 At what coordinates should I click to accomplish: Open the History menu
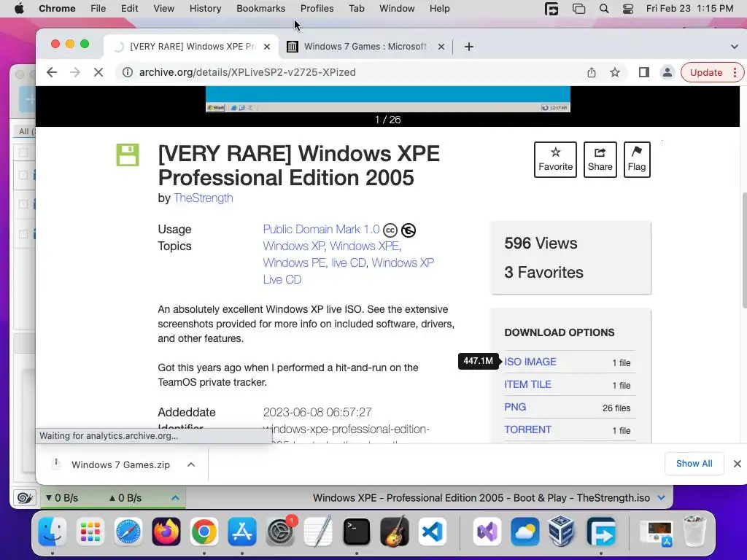point(205,9)
